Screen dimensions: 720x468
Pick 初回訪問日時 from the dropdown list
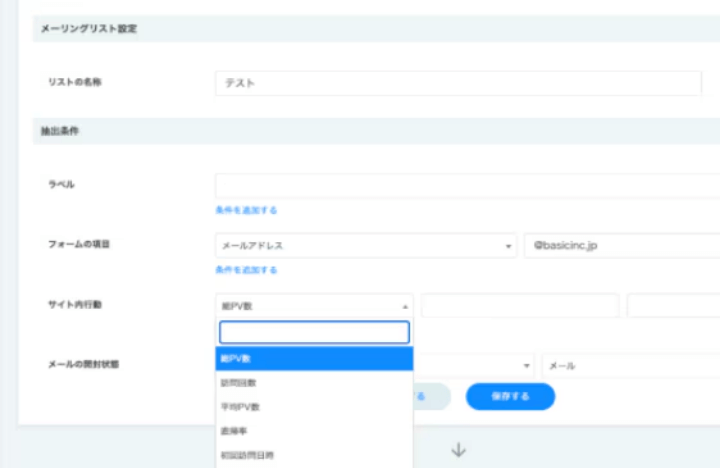(314, 455)
